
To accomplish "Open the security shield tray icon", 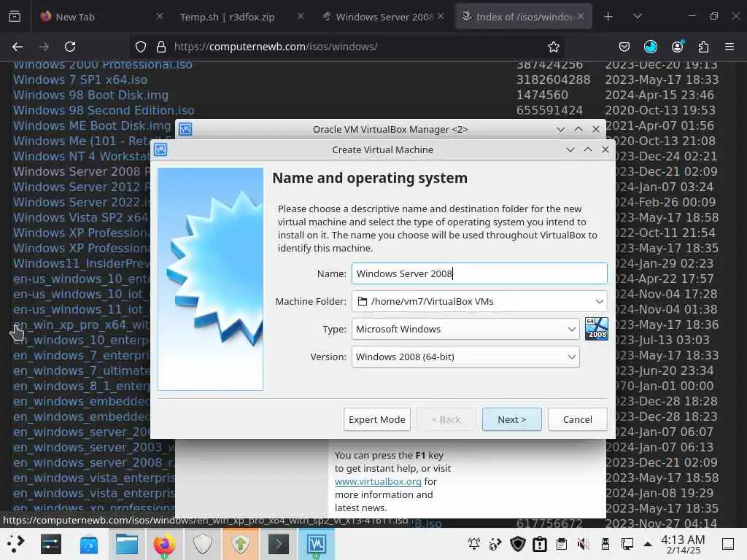I will click(x=518, y=544).
